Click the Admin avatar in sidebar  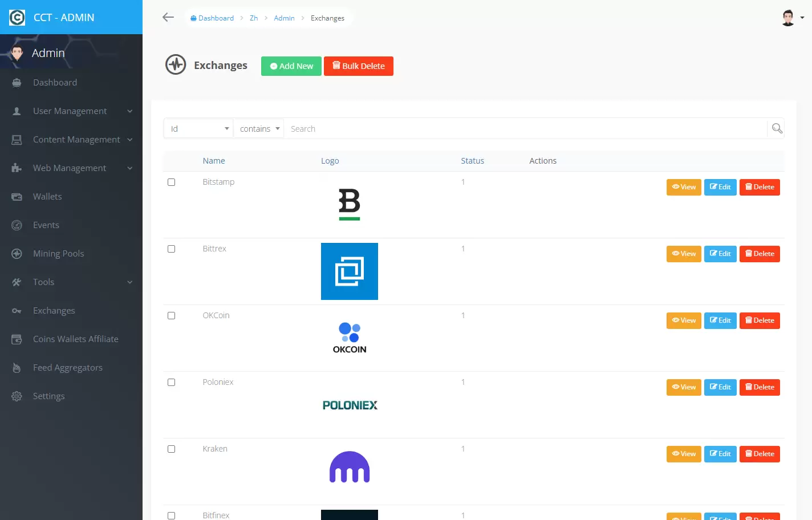17,53
